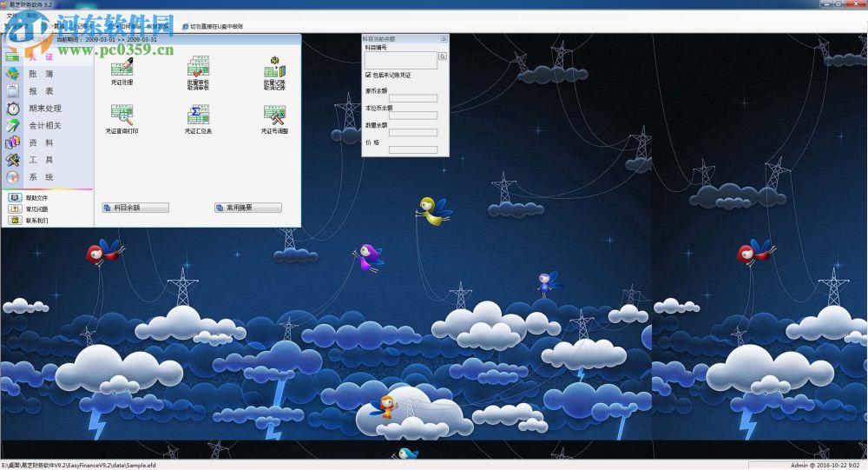Click the search icon beside 科目编号 field
Viewport: 868px width, 470px height.
[x=443, y=56]
